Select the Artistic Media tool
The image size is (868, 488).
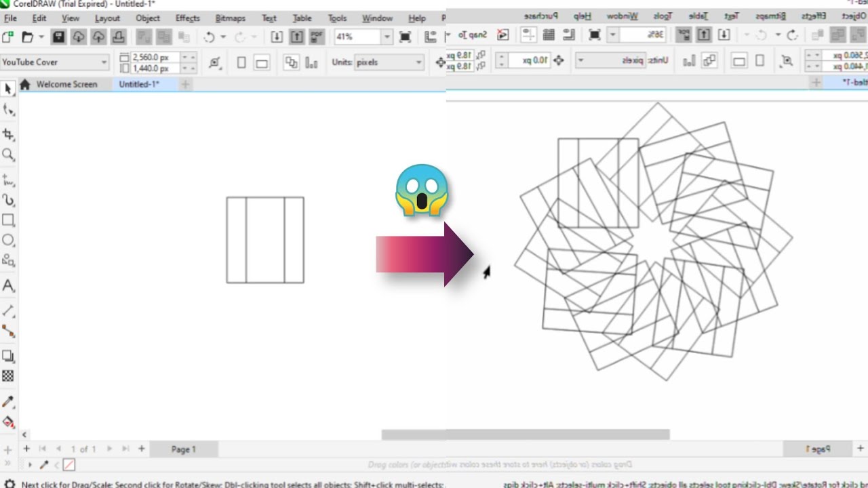[x=8, y=200]
